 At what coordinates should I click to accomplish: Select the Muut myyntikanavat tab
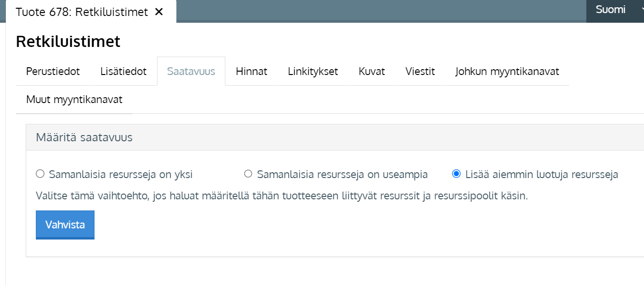[x=74, y=100]
